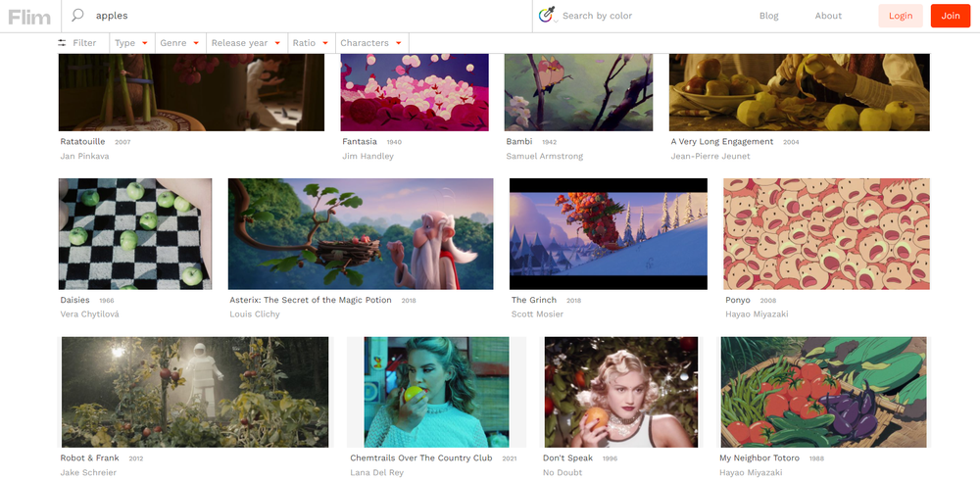Click the Flim logo
The width and height of the screenshot is (980, 481).
(x=29, y=17)
